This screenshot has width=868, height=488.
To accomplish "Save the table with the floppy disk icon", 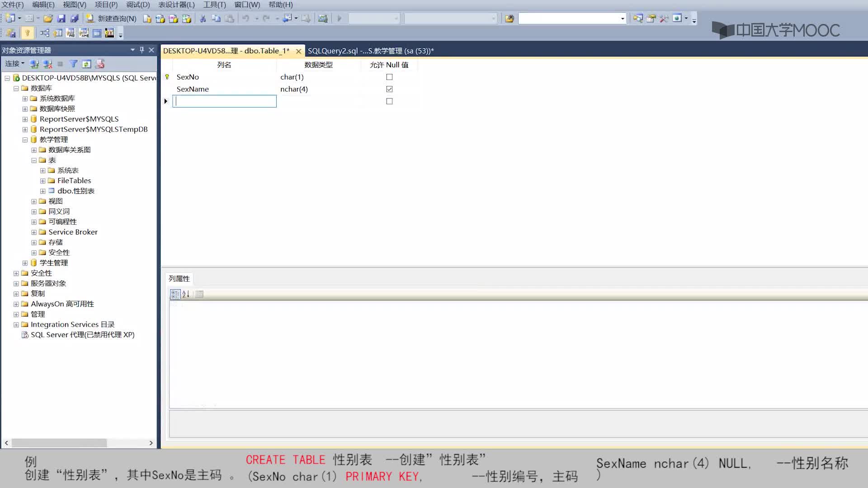I will point(61,19).
